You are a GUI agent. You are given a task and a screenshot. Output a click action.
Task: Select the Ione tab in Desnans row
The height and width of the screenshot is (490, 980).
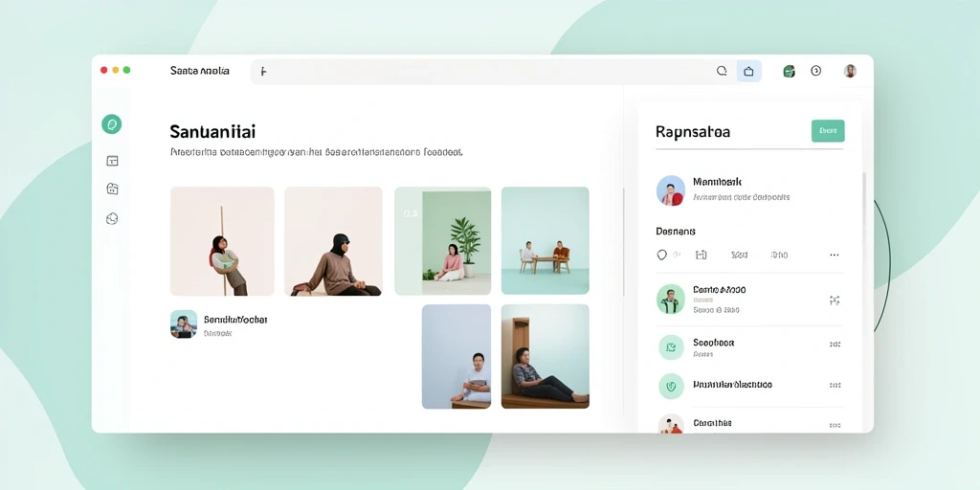(x=779, y=255)
